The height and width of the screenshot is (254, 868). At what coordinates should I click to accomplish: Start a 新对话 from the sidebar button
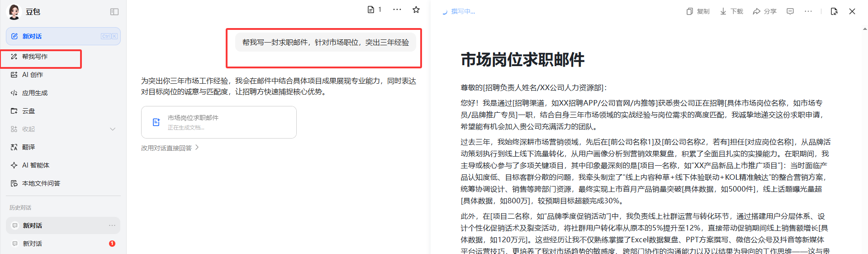63,36
